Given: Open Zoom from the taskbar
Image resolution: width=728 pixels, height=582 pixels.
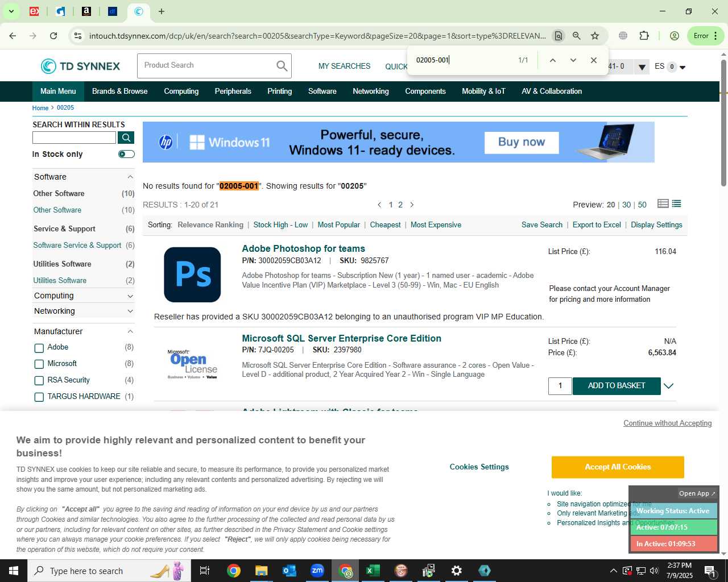Looking at the screenshot, I should pyautogui.click(x=317, y=571).
